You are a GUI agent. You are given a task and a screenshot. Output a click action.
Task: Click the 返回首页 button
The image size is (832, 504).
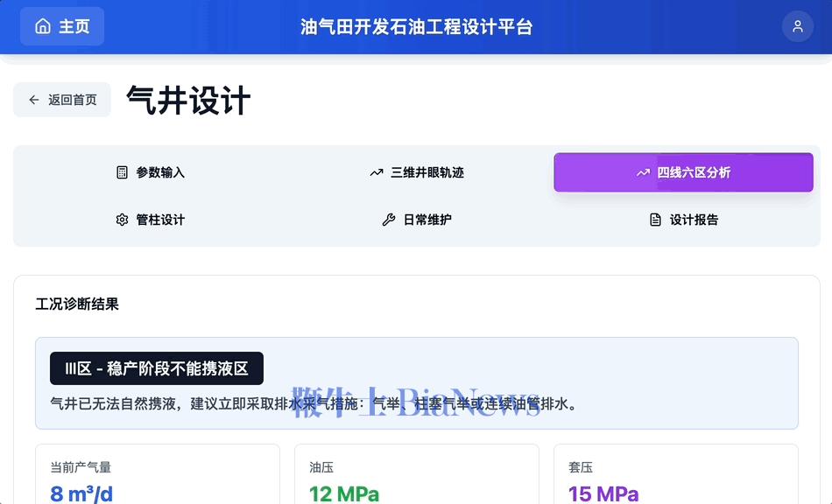tap(61, 99)
